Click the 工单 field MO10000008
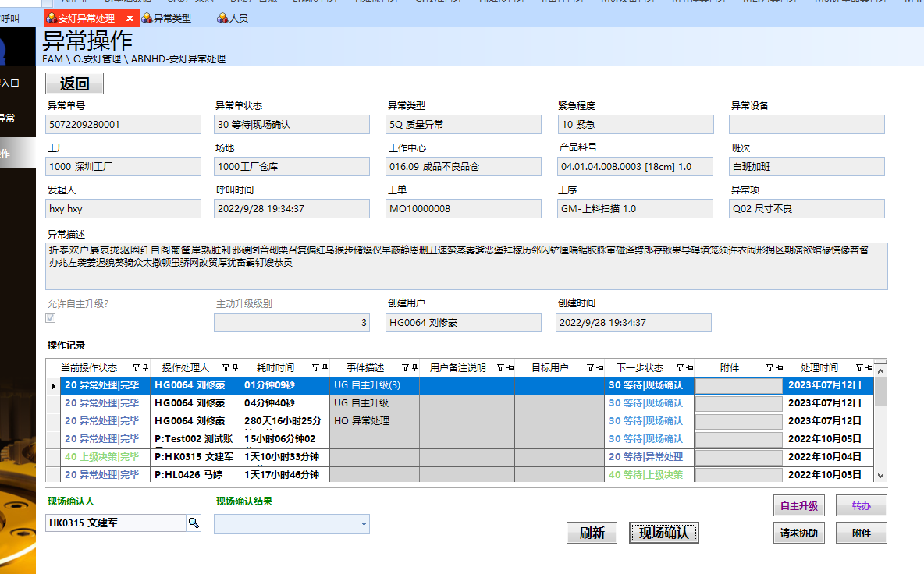This screenshot has height=574, width=924. [x=464, y=208]
